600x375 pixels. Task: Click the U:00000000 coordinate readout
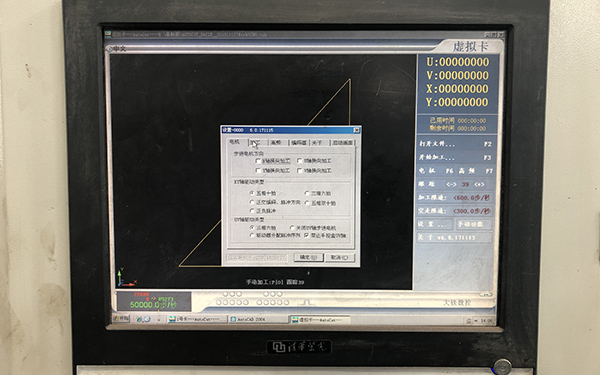coord(458,62)
